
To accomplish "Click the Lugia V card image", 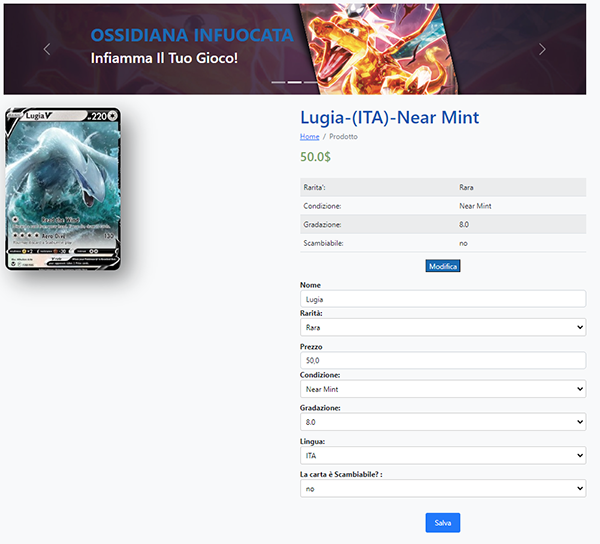I will point(63,189).
